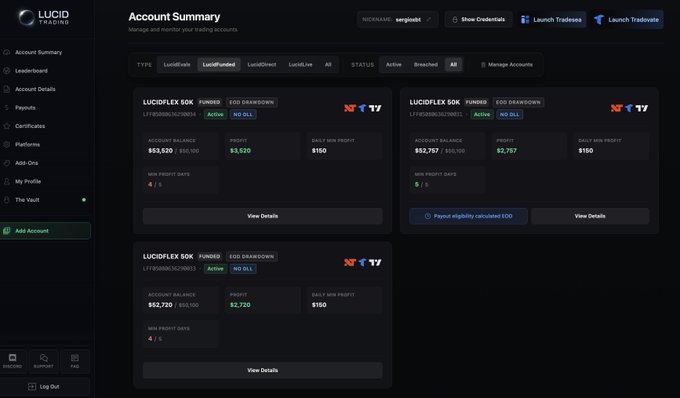The height and width of the screenshot is (398, 680).
Task: Click the profit value $2,720
Action: coord(240,305)
